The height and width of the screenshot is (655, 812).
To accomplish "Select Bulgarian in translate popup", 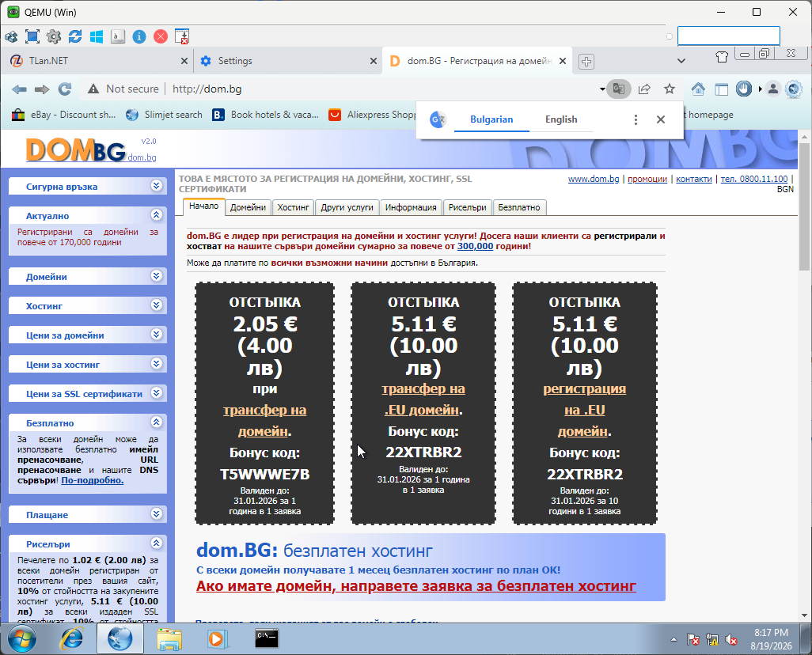I will 491,119.
